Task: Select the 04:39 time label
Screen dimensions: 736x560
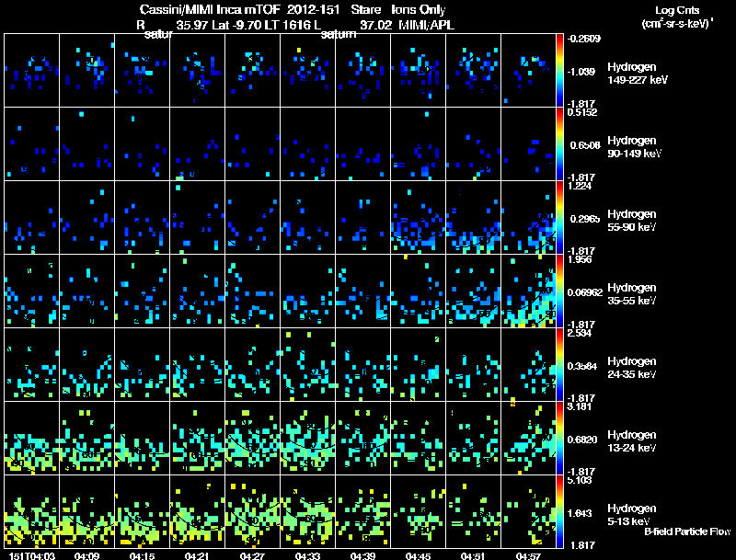Action: coord(362,556)
